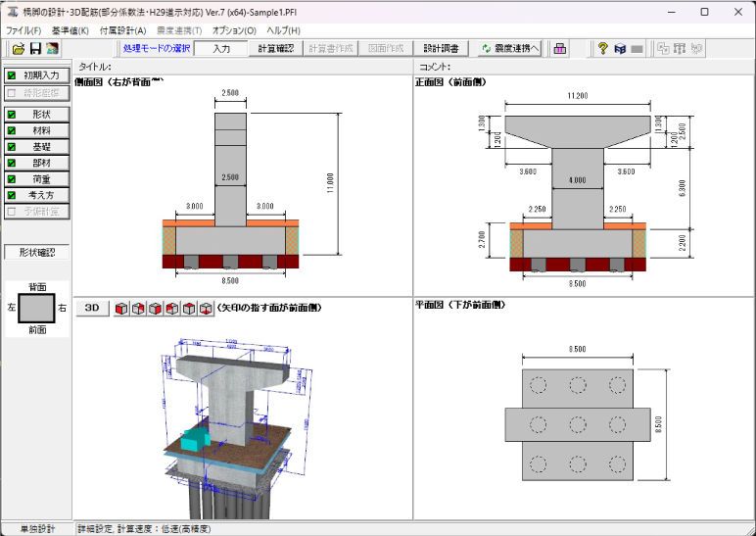
Task: Open the 材料 checked item
Action: [37, 130]
